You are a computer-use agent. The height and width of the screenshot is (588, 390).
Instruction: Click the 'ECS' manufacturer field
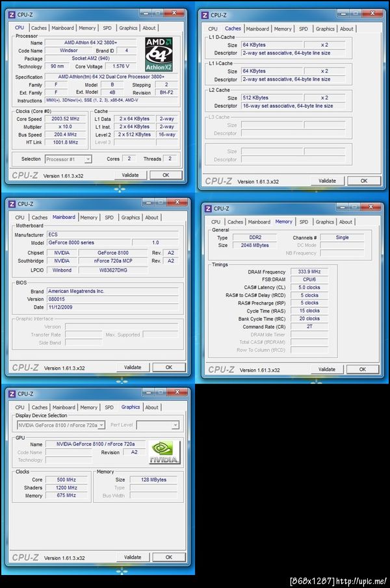[112, 235]
